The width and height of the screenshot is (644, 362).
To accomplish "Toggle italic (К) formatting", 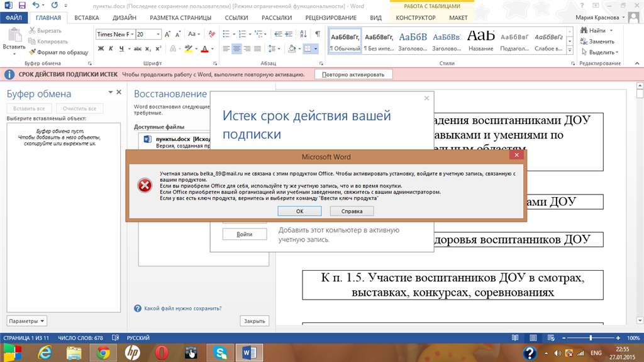I will click(x=111, y=48).
